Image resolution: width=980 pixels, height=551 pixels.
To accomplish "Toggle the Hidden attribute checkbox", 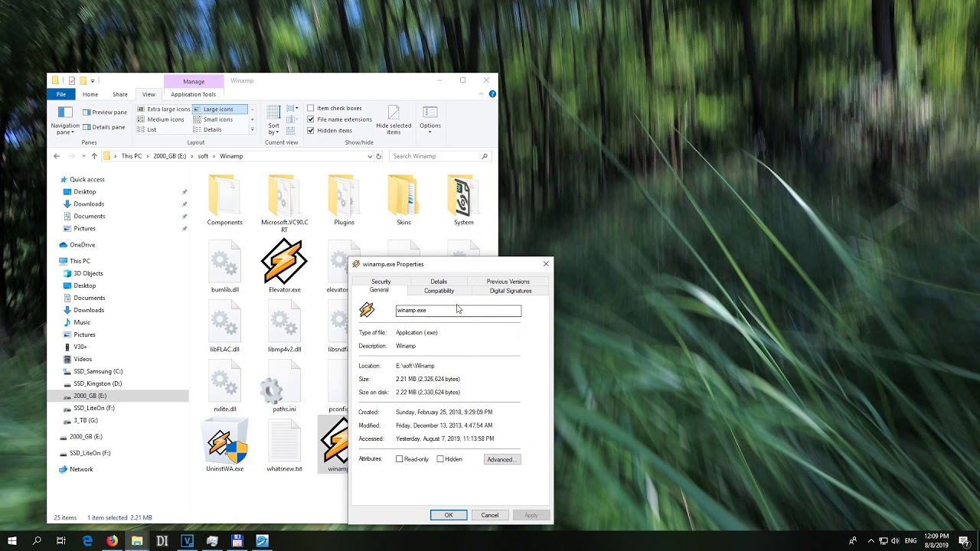I will coord(440,459).
